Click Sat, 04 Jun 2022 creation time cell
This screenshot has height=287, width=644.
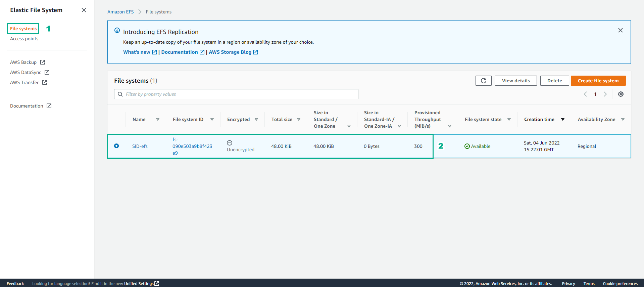point(542,146)
